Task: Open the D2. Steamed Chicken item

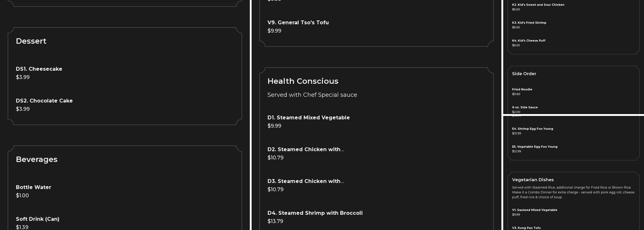Action: (x=305, y=149)
